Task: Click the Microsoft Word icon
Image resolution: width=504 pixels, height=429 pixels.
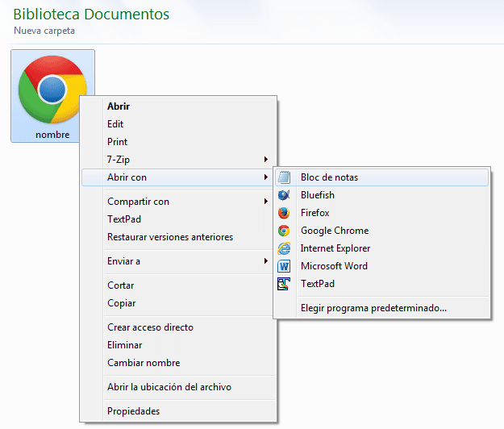Action: click(x=284, y=266)
